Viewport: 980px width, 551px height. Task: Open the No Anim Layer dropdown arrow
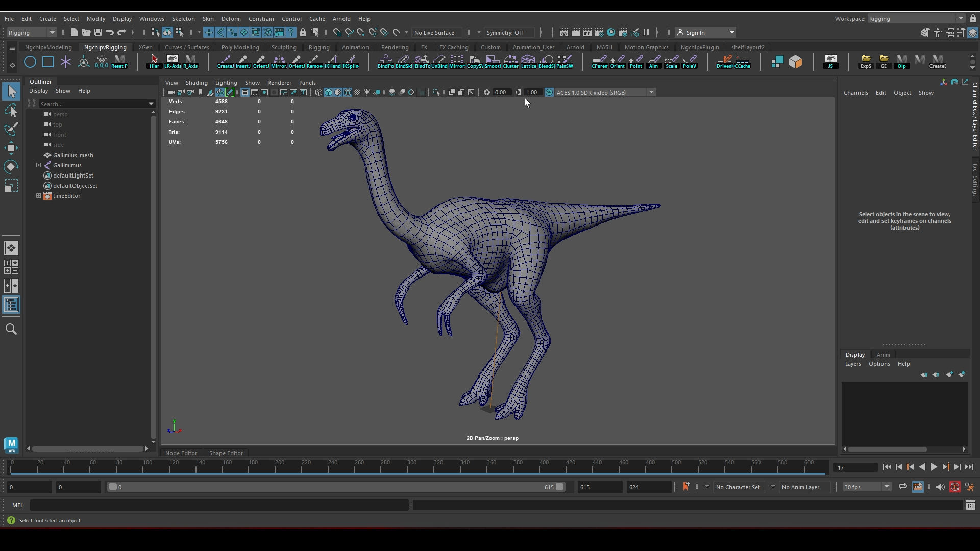click(x=773, y=487)
